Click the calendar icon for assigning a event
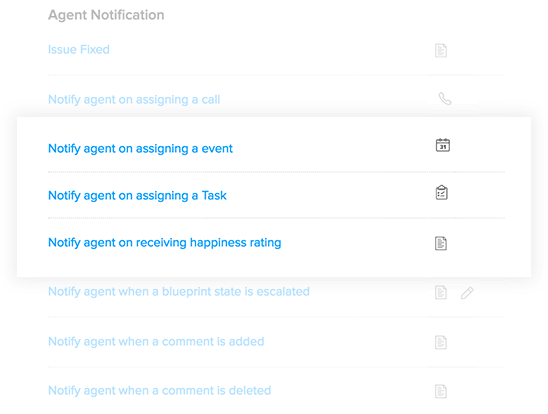Screen dimensions: 548x414 (x=443, y=145)
